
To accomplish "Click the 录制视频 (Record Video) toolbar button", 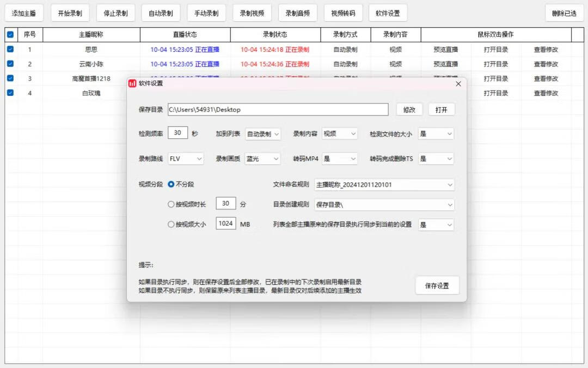I will pos(252,13).
